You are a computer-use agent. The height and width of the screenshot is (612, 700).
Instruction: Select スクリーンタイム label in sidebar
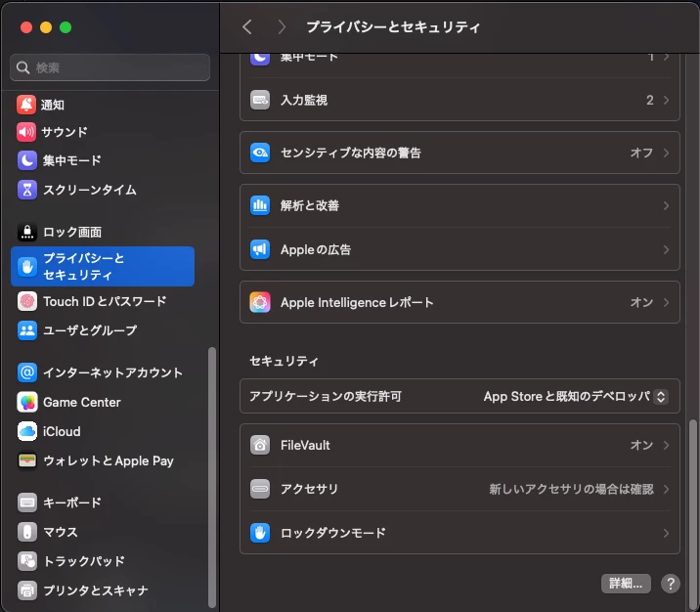coord(90,190)
